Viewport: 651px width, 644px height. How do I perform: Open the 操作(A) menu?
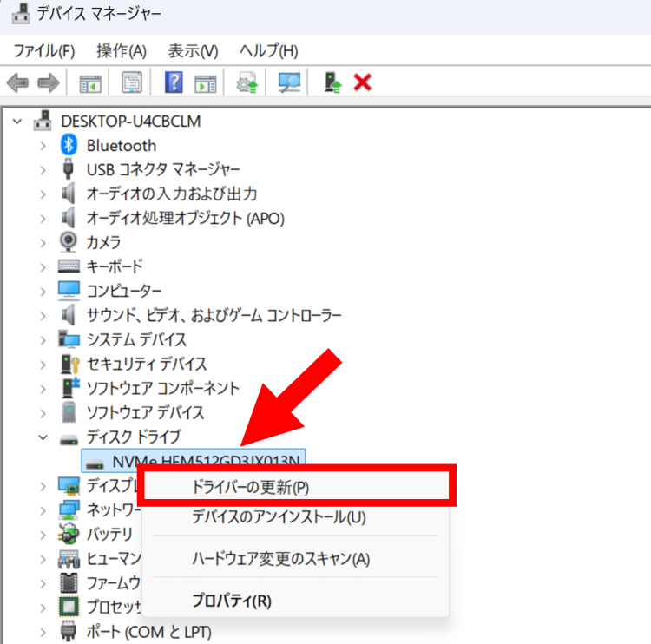(122, 51)
